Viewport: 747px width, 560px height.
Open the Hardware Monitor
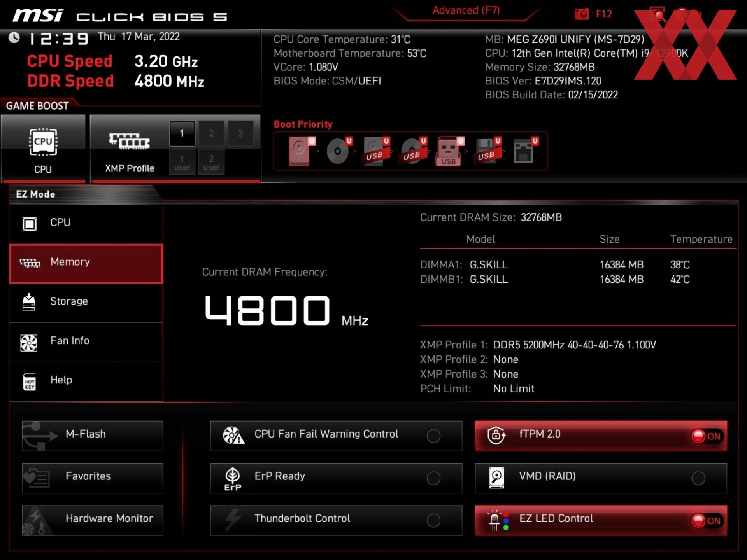[93, 520]
